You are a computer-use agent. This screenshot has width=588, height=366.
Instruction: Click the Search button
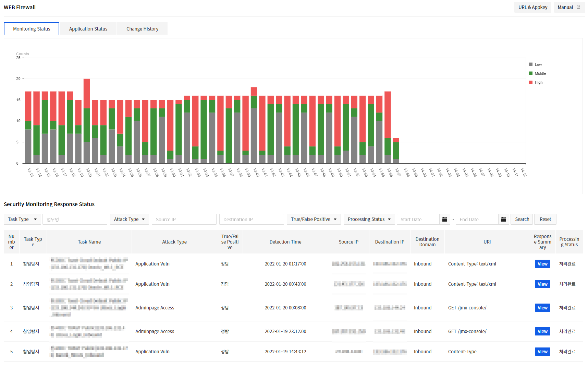[522, 219]
